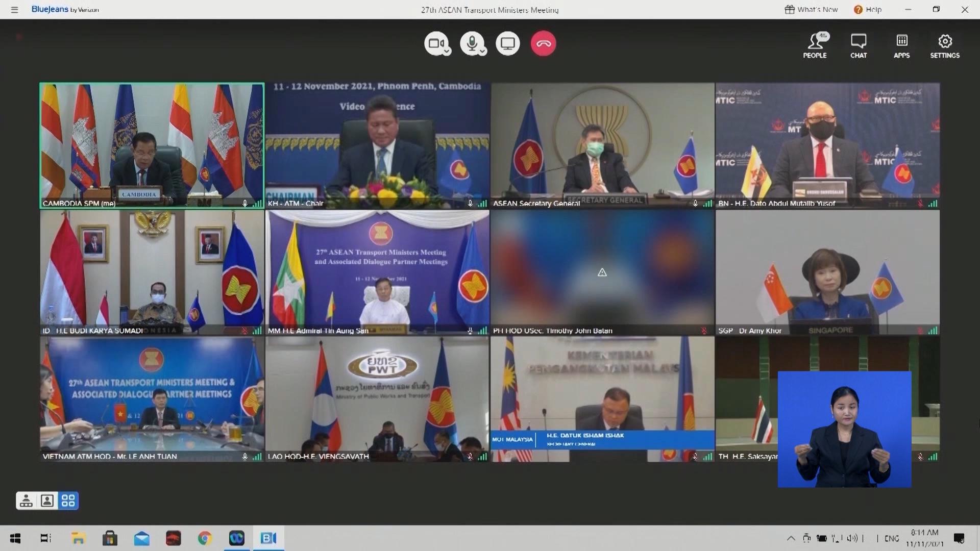The width and height of the screenshot is (980, 551).
Task: Switch to gallery grid layout
Action: [68, 500]
